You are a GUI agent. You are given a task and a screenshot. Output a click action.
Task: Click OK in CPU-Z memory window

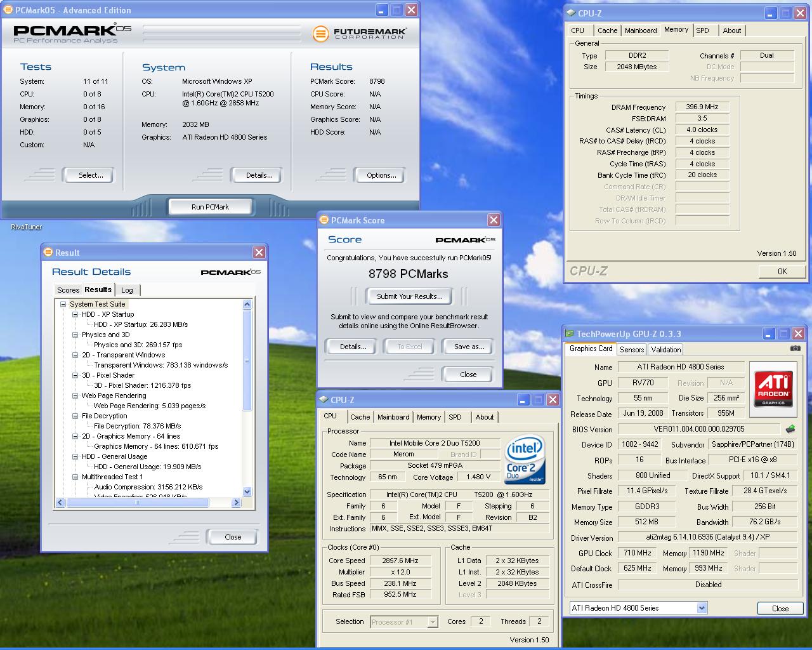pyautogui.click(x=782, y=271)
